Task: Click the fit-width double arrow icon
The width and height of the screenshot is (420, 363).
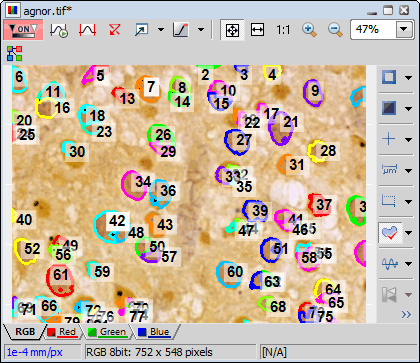Action: point(257,30)
